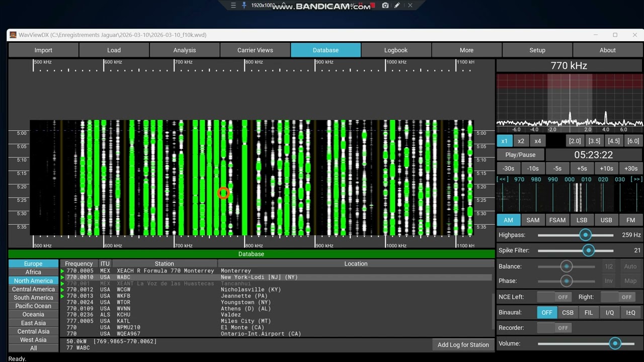Switch to Carrier Views tab

point(255,50)
